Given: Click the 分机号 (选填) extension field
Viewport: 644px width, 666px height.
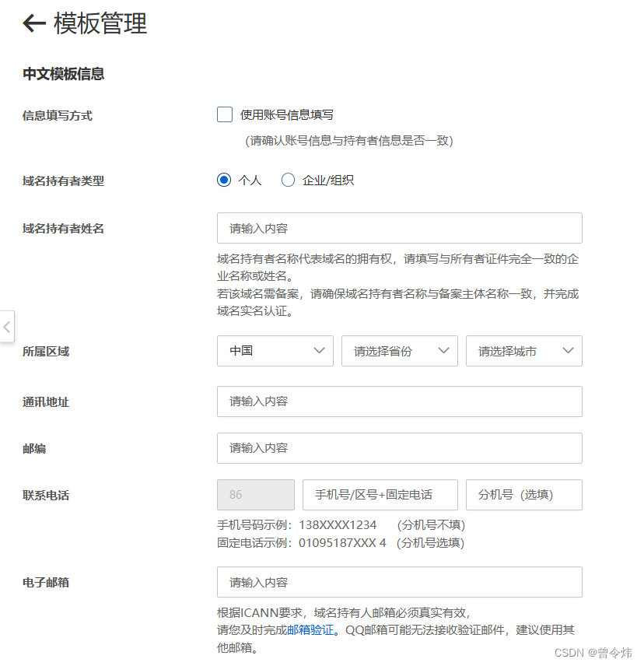Looking at the screenshot, I should coord(524,495).
